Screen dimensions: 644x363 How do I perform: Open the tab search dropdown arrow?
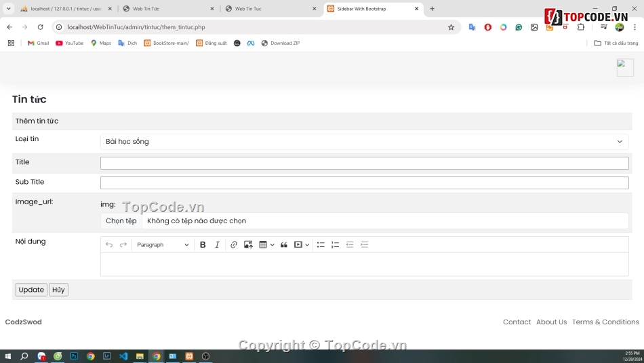coord(8,9)
